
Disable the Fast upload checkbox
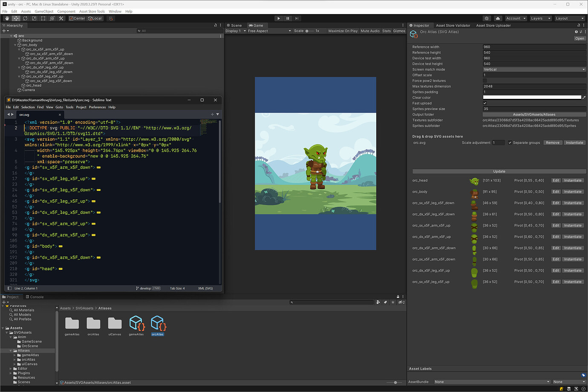point(485,103)
